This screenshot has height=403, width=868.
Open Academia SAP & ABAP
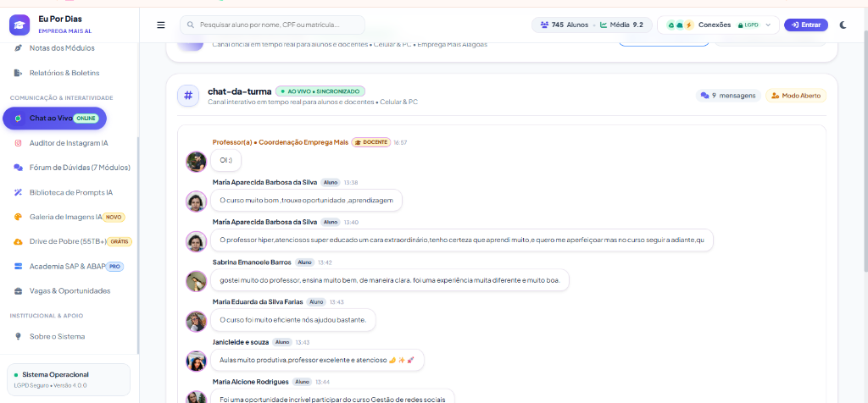69,267
